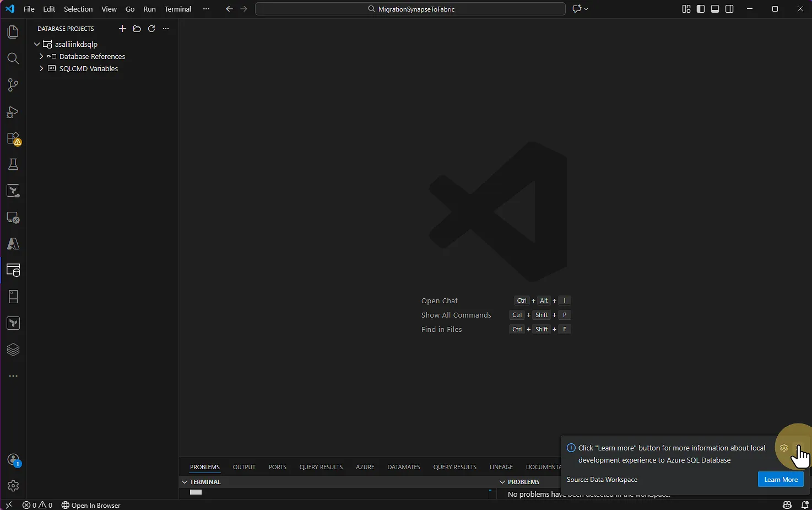Toggle Primary Side Bar visibility
Image resolution: width=812 pixels, height=510 pixels.
[701, 9]
